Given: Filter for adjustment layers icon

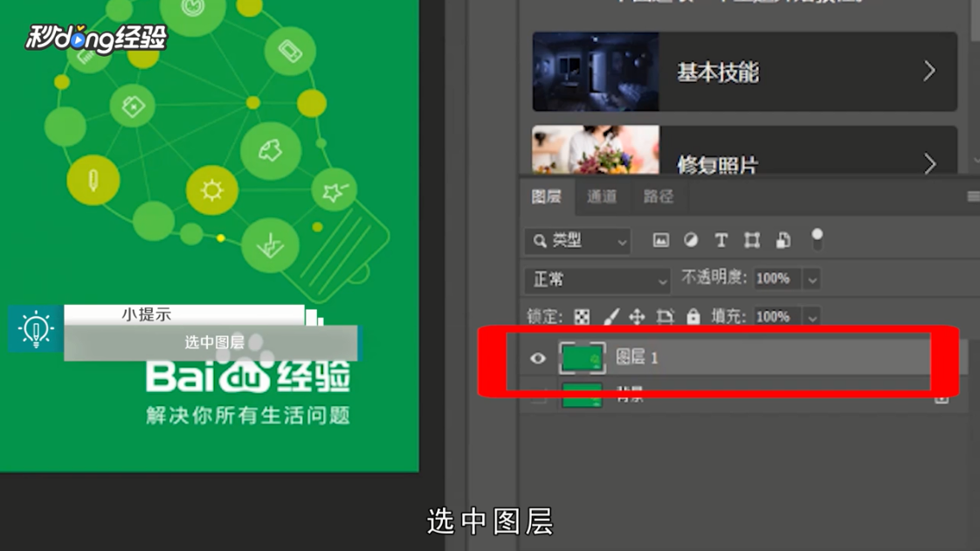Looking at the screenshot, I should [691, 240].
